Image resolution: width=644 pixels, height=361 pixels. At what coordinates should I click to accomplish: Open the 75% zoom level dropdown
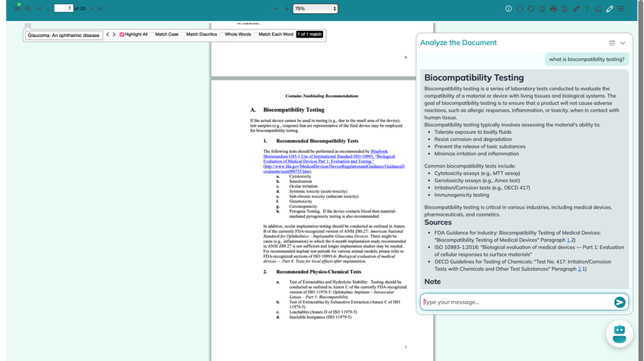point(315,9)
